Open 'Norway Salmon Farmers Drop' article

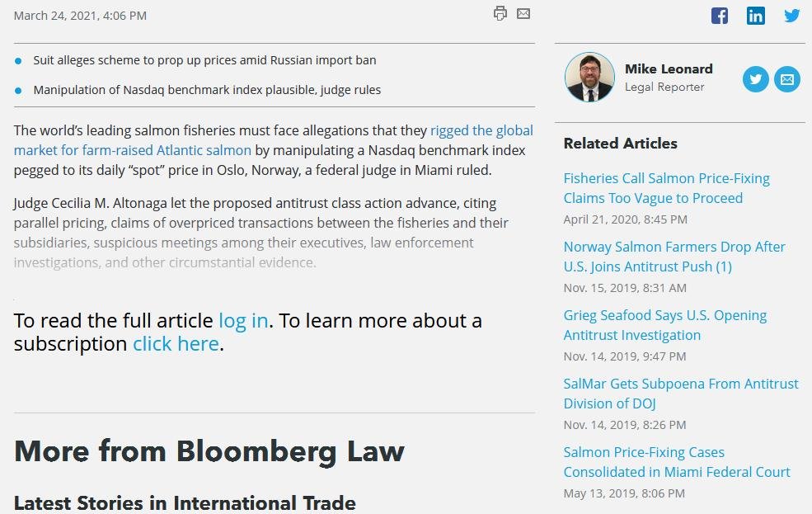pos(674,257)
